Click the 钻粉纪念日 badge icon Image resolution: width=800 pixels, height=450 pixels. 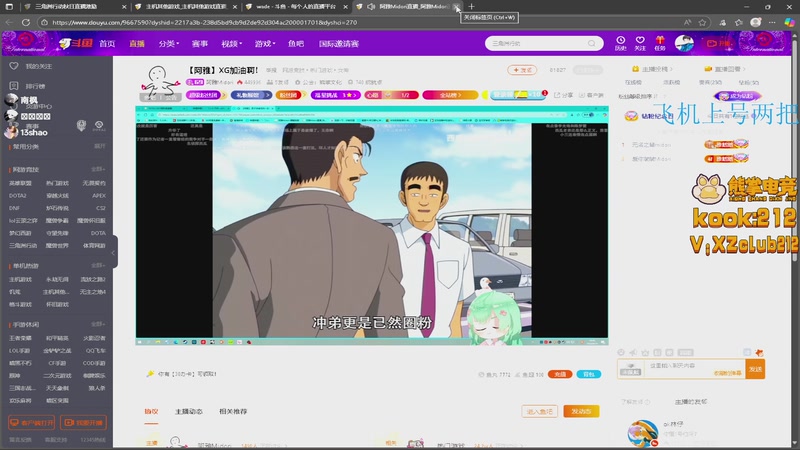pyautogui.click(x=632, y=116)
